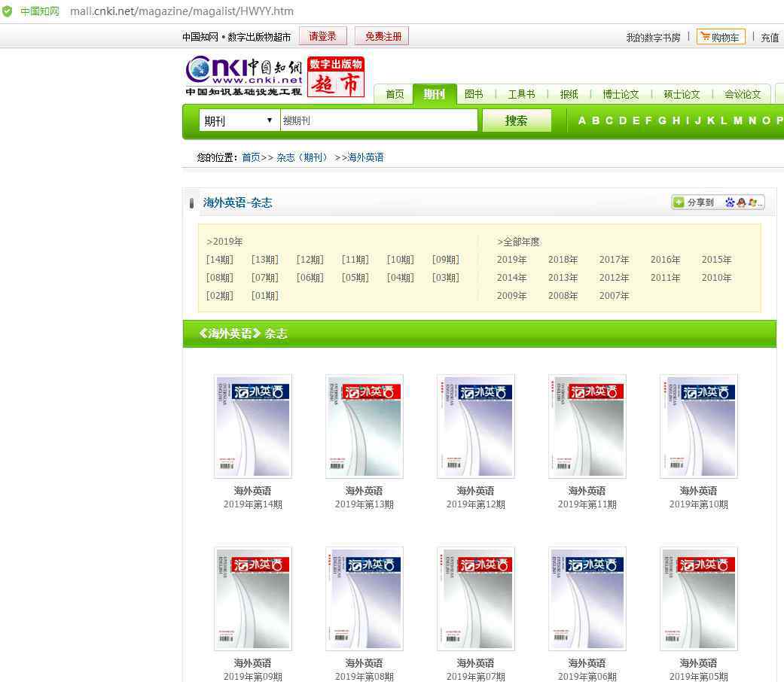784x682 pixels.
Task: Select issue [03期] in the 2019 list
Action: point(446,277)
